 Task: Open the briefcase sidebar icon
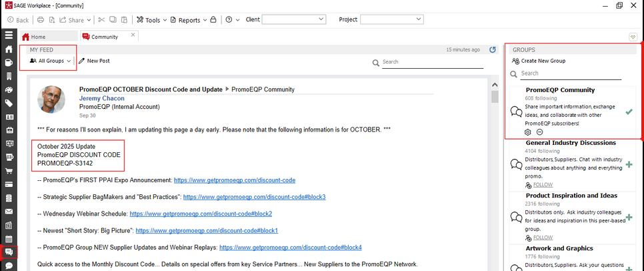tap(9, 130)
